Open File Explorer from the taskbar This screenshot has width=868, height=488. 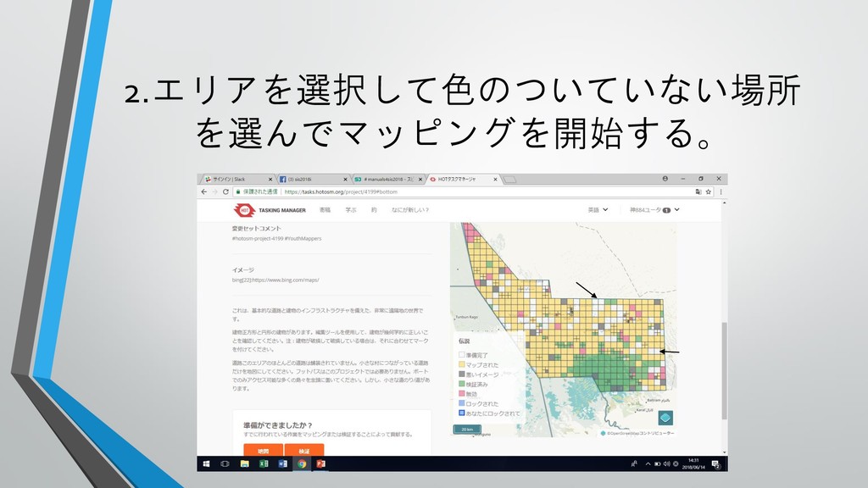(x=245, y=463)
